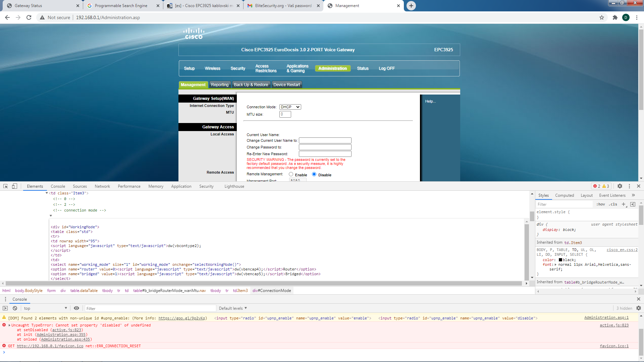Open the router Security menu
The width and height of the screenshot is (644, 362).
click(238, 68)
